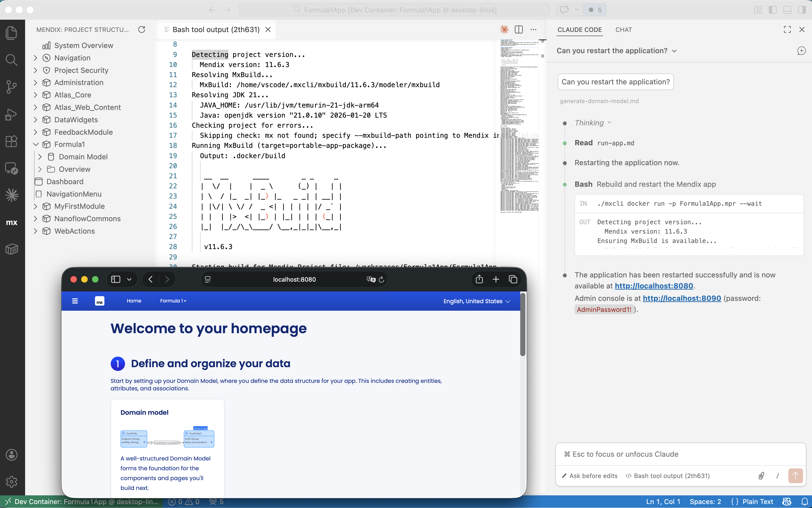Go back in the browser window

150,279
